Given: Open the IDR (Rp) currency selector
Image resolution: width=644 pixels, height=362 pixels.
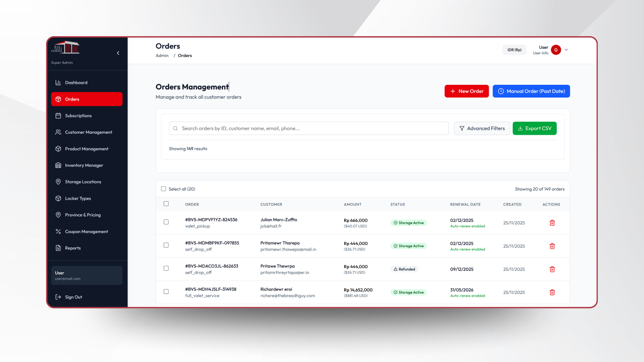Looking at the screenshot, I should (514, 50).
